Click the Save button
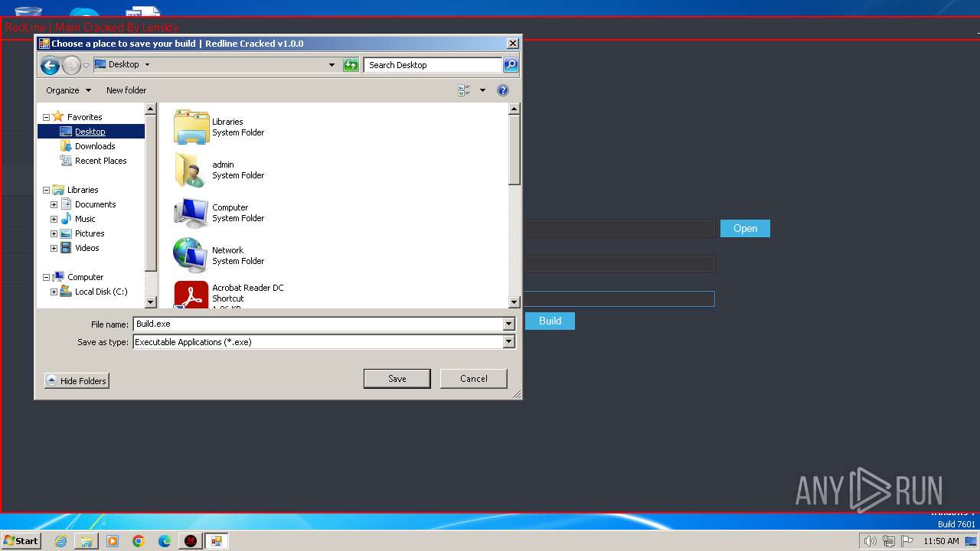980x551 pixels. coord(397,378)
